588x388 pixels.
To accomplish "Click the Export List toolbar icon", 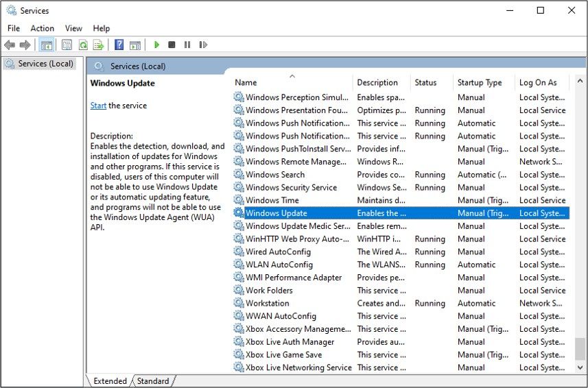I will coord(99,45).
